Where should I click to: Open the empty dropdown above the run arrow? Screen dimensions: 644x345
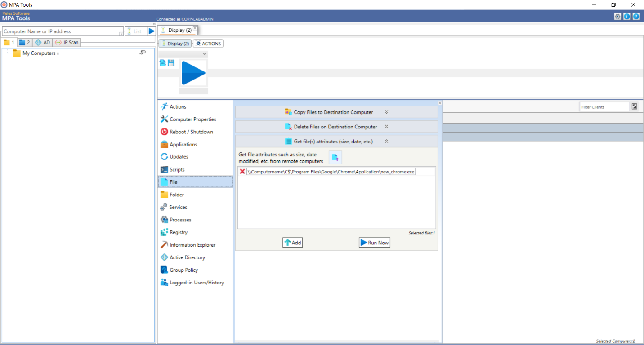point(183,54)
